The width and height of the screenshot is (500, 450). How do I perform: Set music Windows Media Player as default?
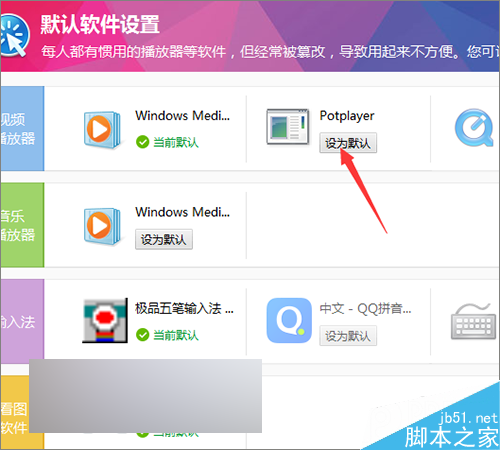tap(164, 239)
